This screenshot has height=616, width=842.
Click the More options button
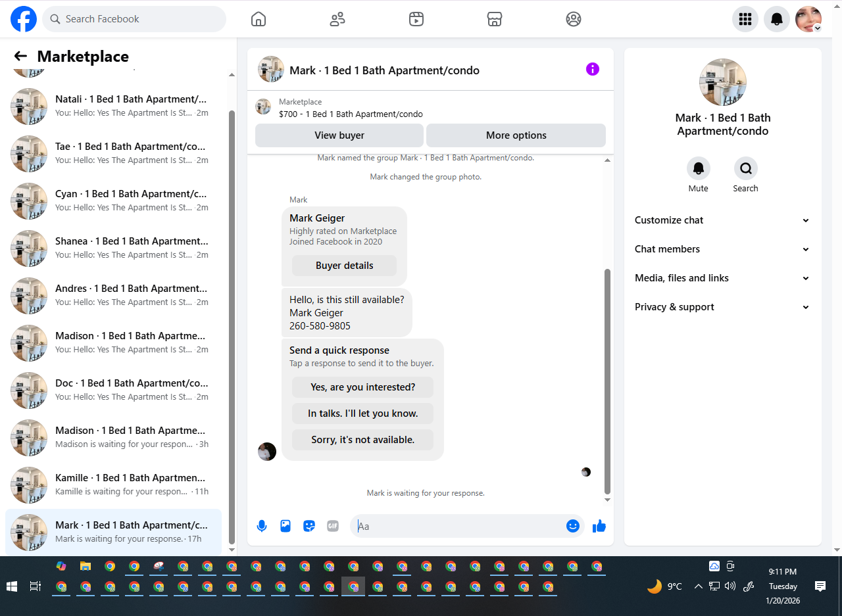(516, 135)
